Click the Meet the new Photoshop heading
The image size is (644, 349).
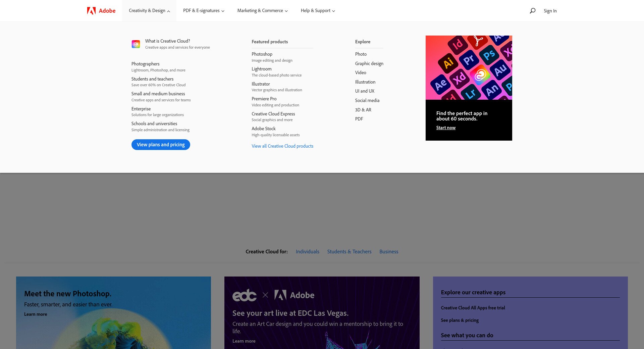68,294
